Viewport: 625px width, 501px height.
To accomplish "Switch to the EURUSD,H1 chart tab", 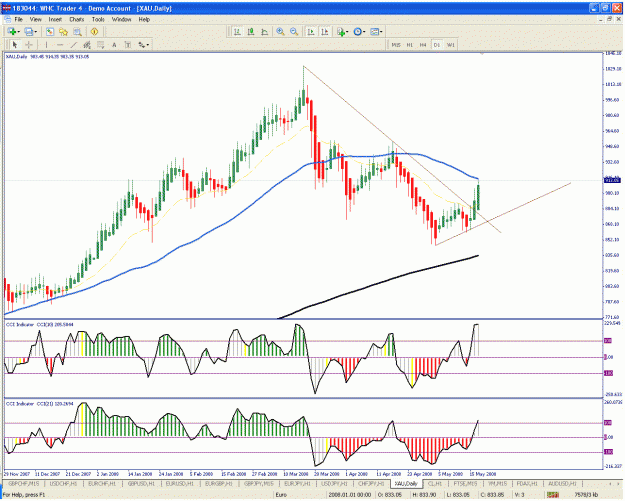I will (180, 483).
